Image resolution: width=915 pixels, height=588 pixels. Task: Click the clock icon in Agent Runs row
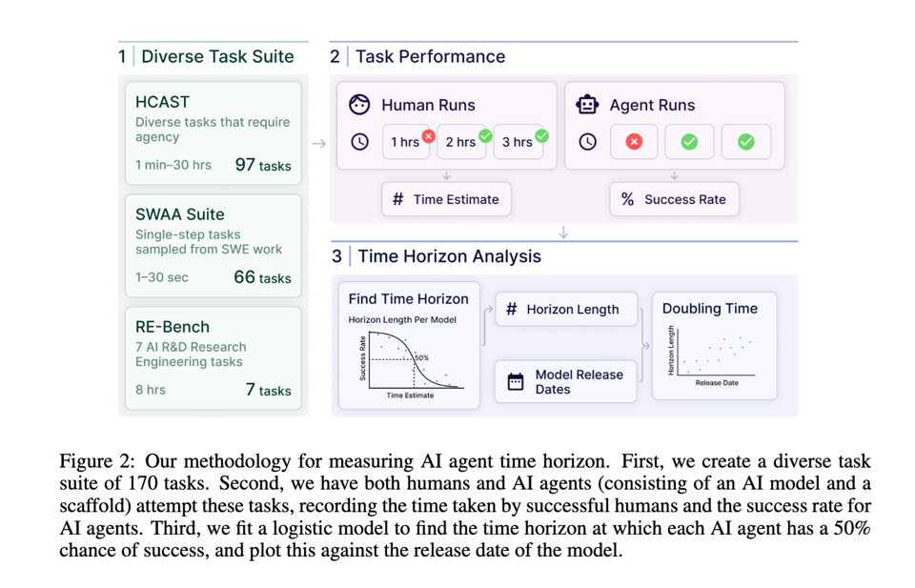point(587,142)
